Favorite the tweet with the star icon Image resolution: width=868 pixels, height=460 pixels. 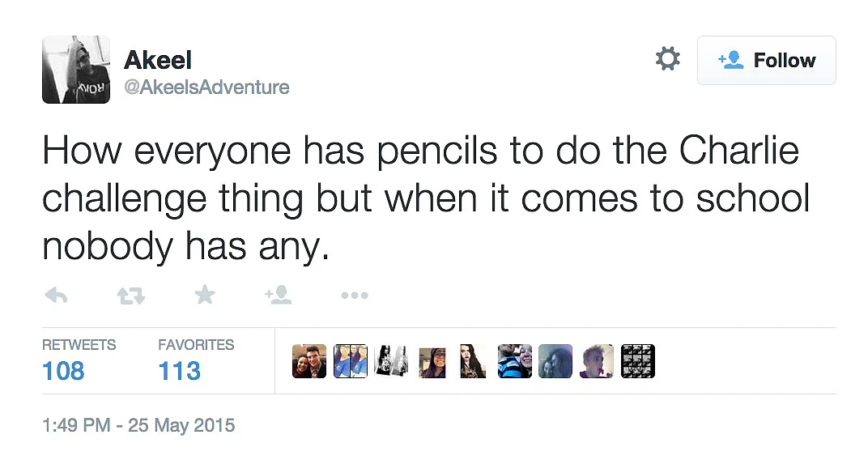click(205, 295)
